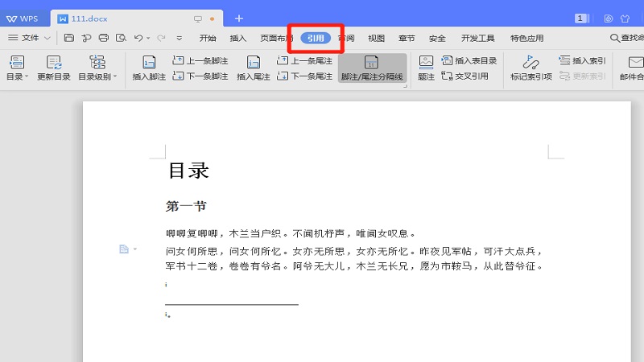Expand the 目录 table of contents dropdown

17,76
